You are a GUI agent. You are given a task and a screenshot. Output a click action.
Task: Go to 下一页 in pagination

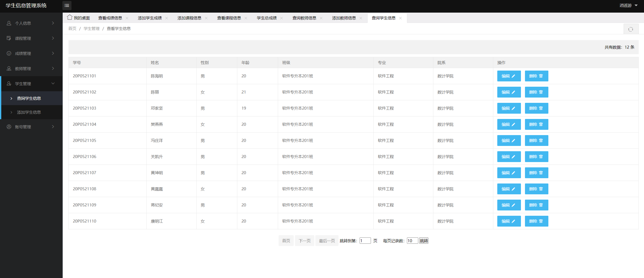tap(304, 241)
